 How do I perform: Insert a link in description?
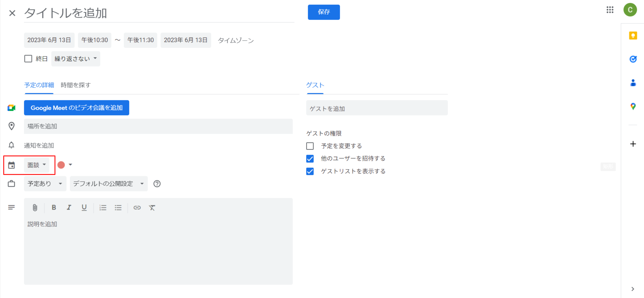click(x=137, y=208)
